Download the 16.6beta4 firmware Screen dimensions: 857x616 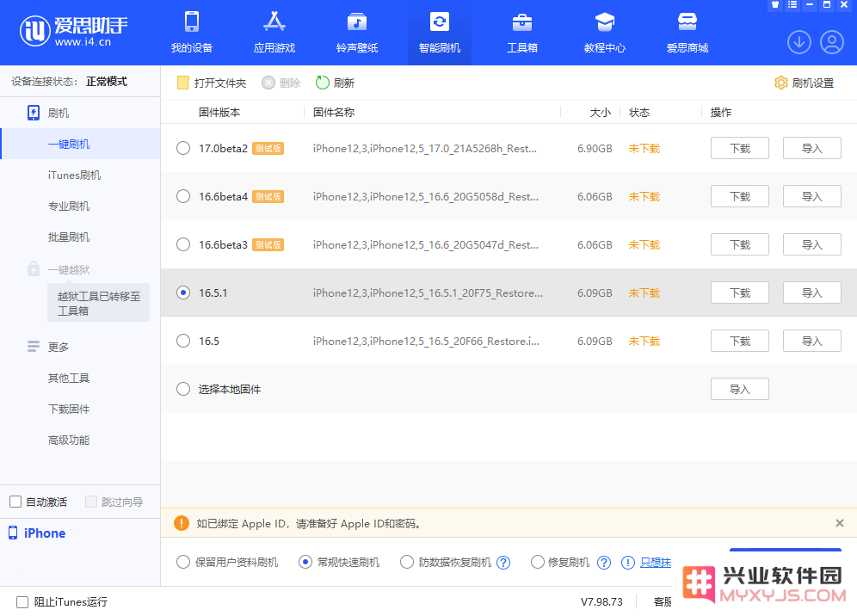point(739,196)
